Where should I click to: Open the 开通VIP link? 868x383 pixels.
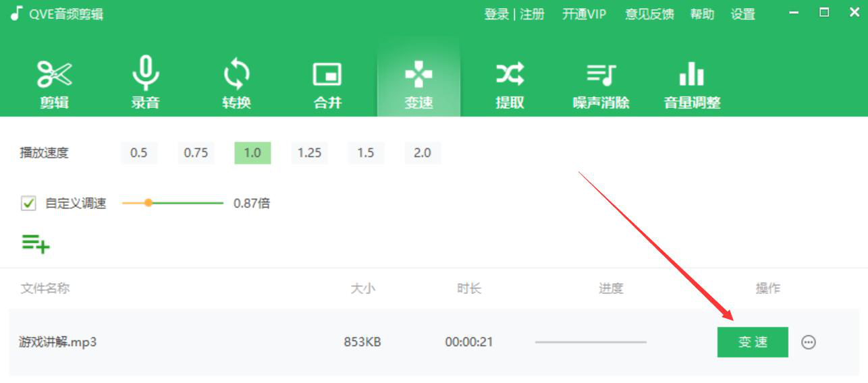pyautogui.click(x=585, y=14)
